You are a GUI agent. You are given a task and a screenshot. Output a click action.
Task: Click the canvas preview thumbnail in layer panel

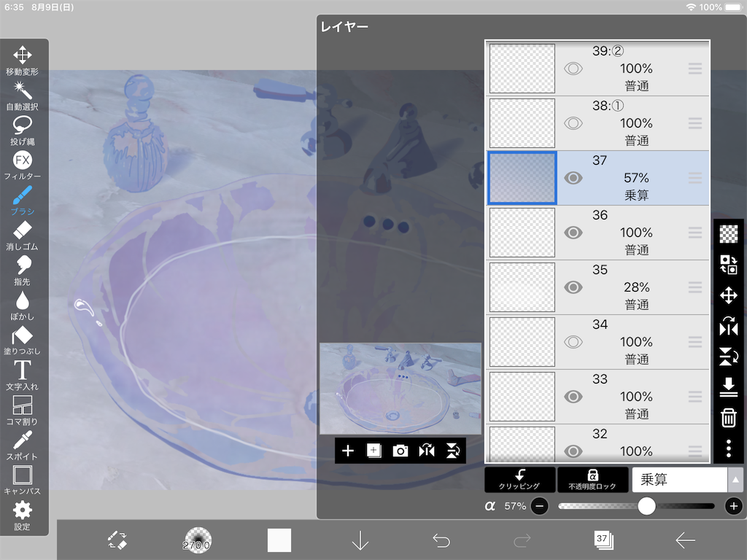[x=400, y=389]
